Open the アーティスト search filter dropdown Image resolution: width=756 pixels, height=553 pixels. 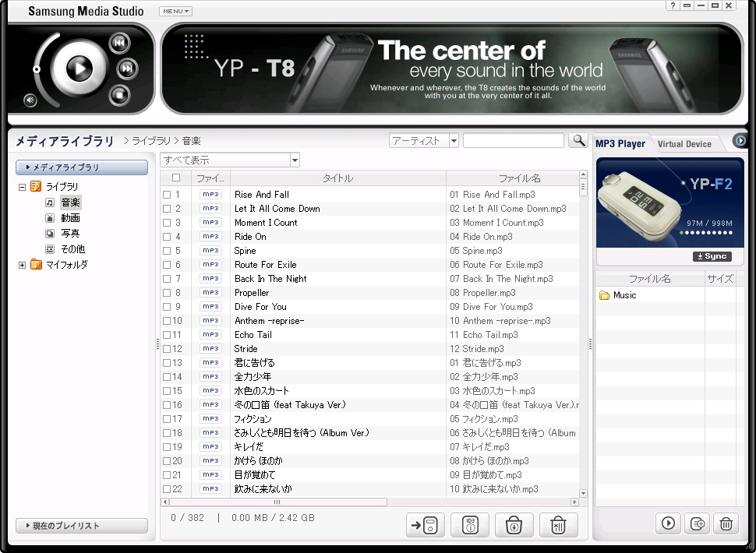pyautogui.click(x=454, y=141)
